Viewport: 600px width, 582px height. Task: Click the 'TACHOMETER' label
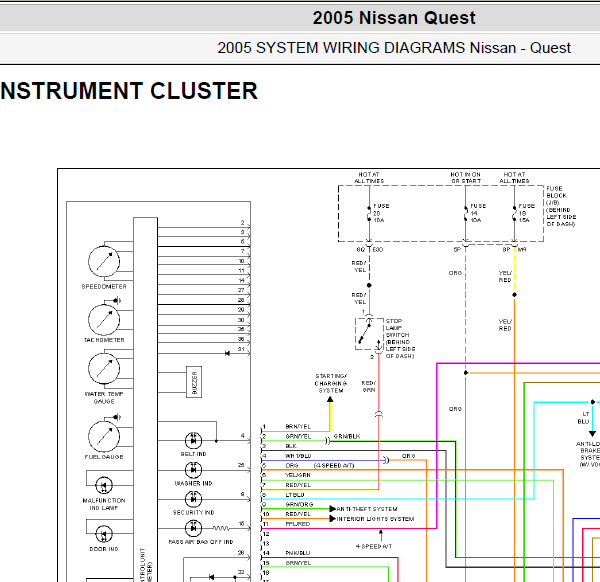coord(104,340)
